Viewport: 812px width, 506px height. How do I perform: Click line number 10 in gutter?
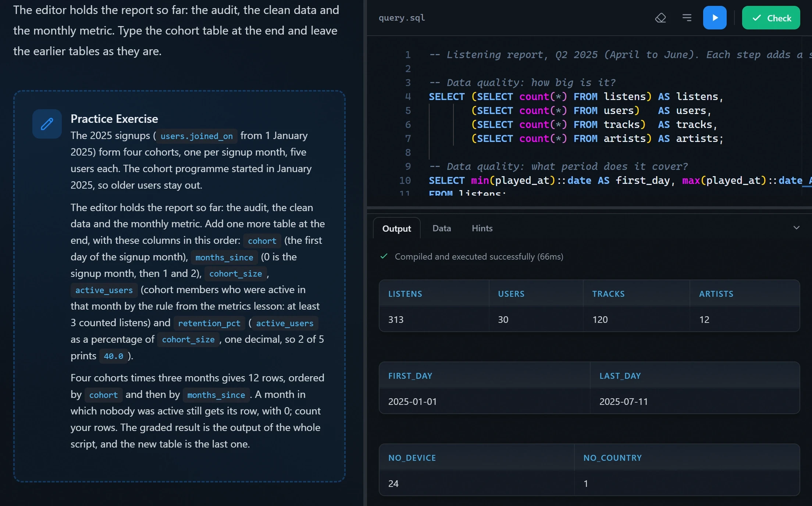[405, 181]
